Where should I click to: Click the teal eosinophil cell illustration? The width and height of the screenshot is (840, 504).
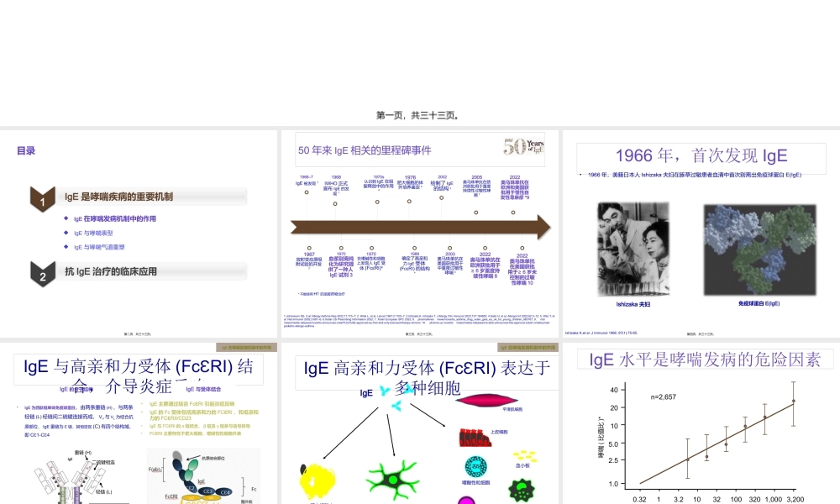tap(475, 467)
